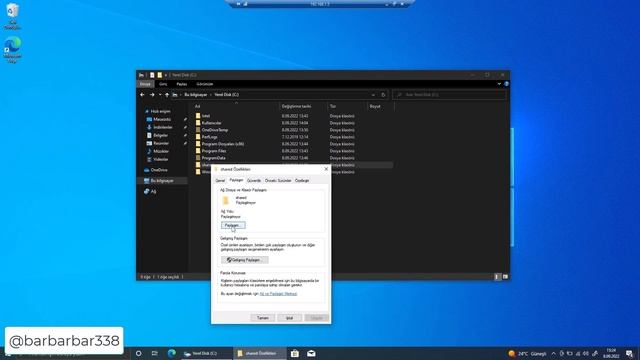The height and width of the screenshot is (360, 640).
Task: Open the weather widget showing 24°C
Action: click(x=527, y=353)
